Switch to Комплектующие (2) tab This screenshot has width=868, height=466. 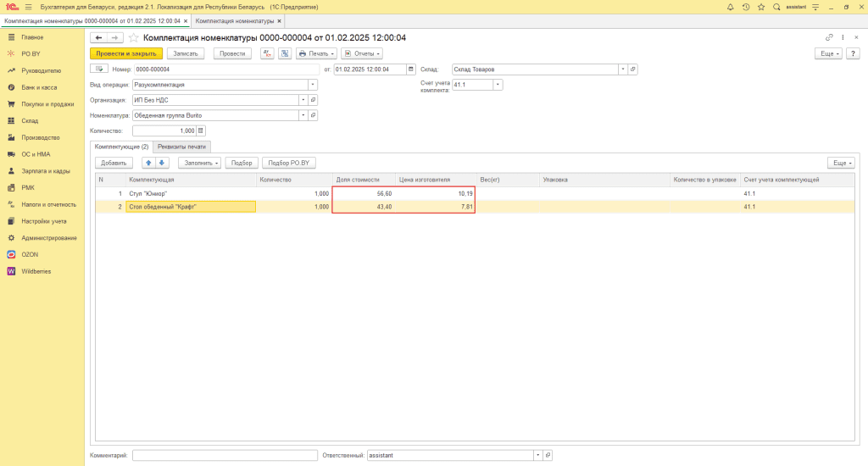tap(121, 147)
